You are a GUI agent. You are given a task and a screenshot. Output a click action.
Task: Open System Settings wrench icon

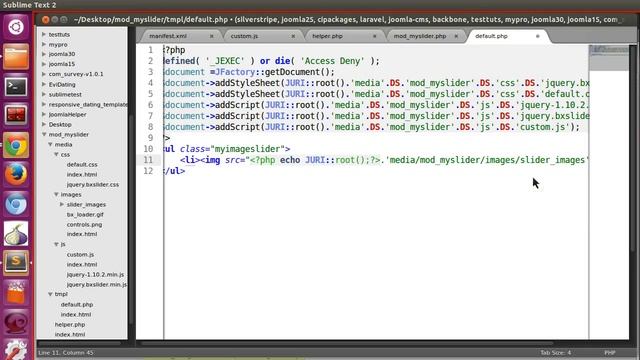pos(16,349)
